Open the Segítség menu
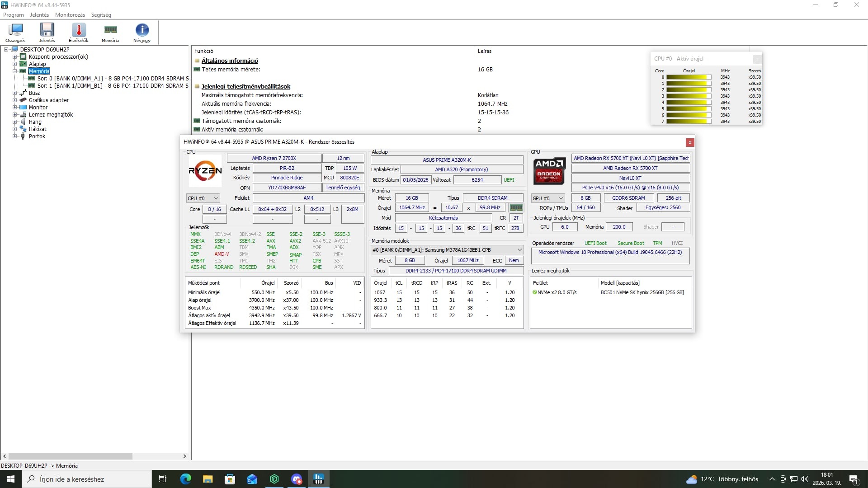This screenshot has height=488, width=868. pyautogui.click(x=101, y=15)
